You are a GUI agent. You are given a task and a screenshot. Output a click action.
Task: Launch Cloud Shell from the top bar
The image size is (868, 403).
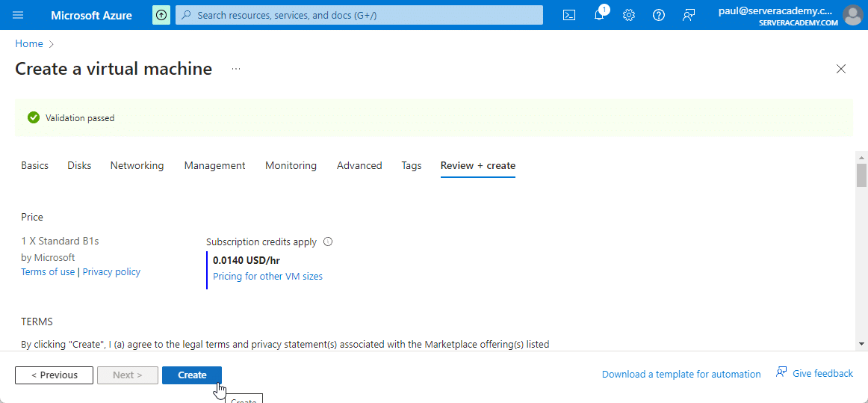point(569,15)
